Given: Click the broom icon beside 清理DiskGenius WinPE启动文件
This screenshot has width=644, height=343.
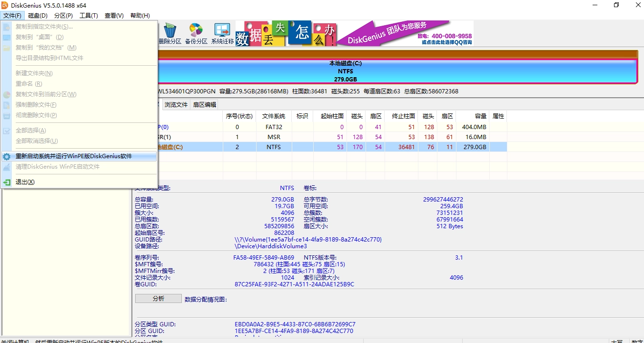Looking at the screenshot, I should (x=7, y=167).
